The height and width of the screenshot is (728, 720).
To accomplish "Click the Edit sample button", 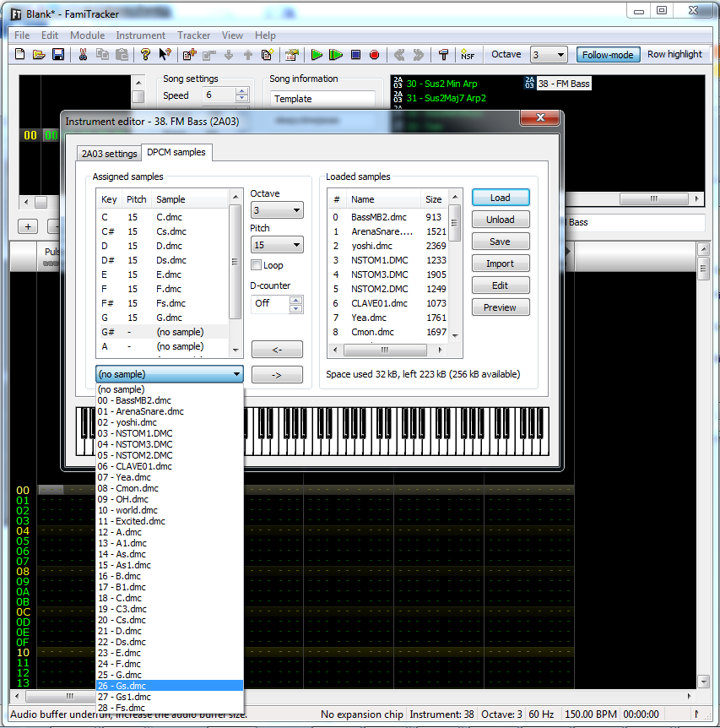I will click(x=501, y=285).
